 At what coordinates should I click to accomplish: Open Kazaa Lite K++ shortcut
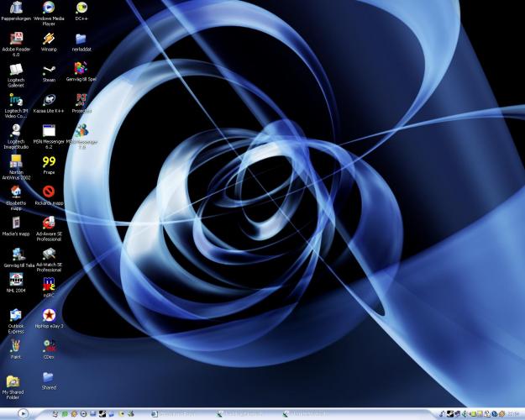click(x=49, y=100)
